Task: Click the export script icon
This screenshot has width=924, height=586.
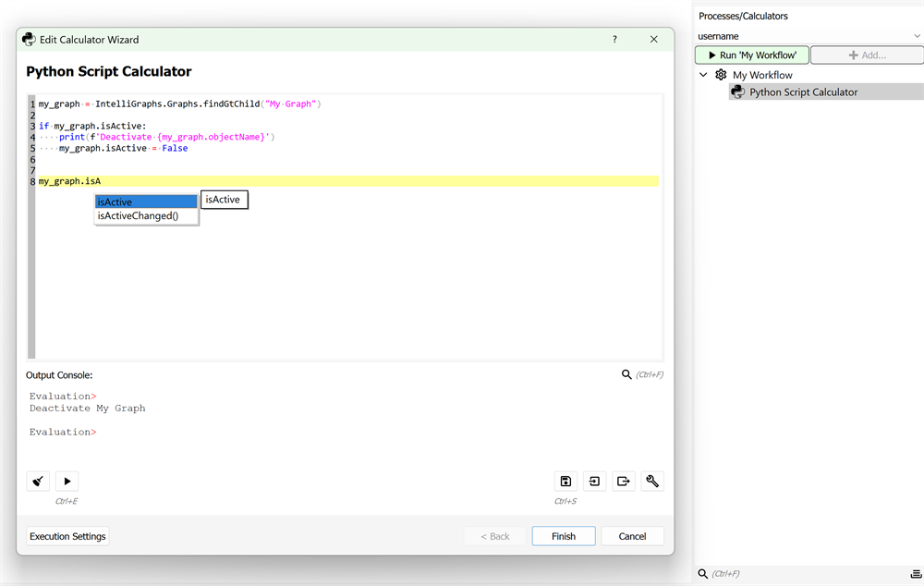Action: point(624,481)
